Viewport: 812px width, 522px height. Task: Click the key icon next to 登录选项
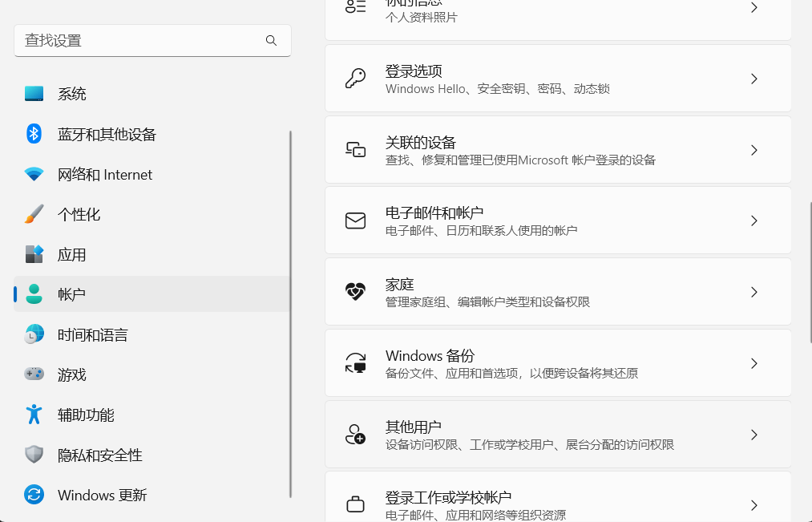coord(355,78)
